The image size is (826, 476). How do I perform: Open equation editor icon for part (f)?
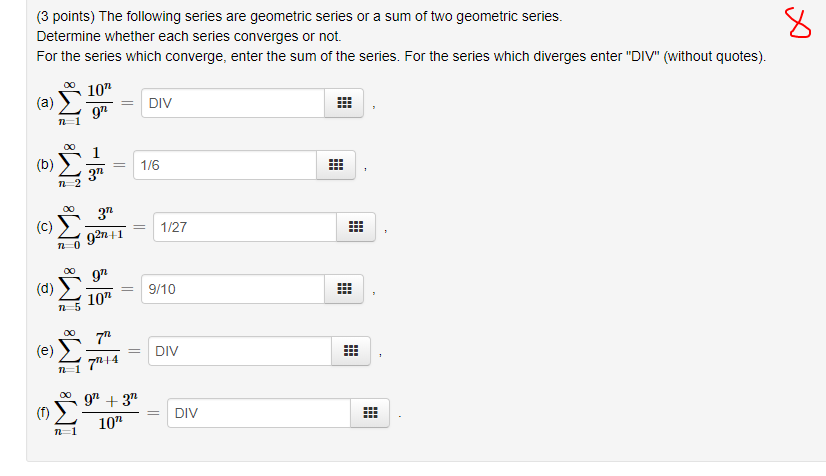click(x=369, y=413)
